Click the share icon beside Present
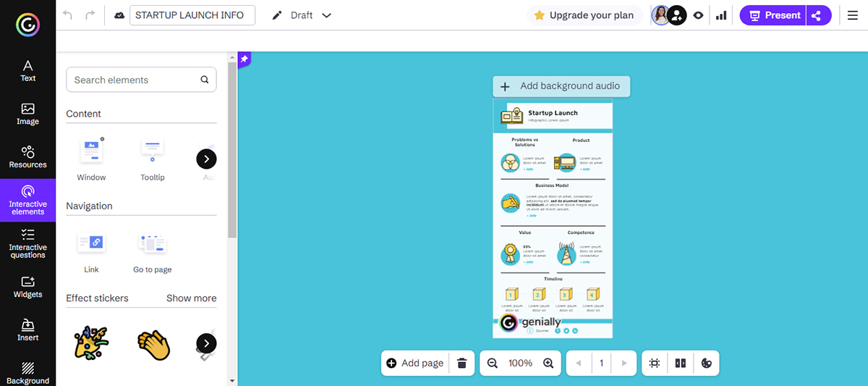The height and width of the screenshot is (386, 868). (x=817, y=15)
